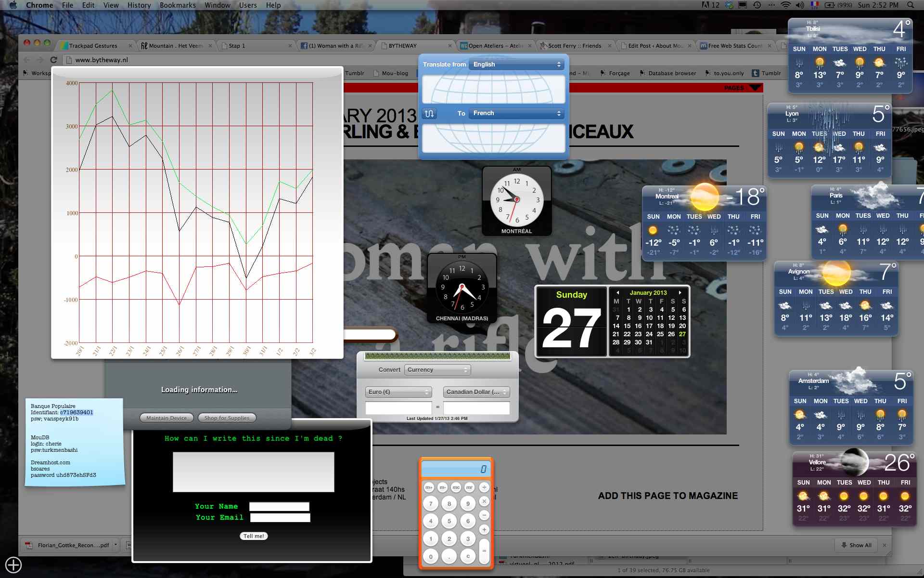Screen dimensions: 924x578
Task: Switch to Scott Ferry :: Friends tab
Action: point(575,46)
